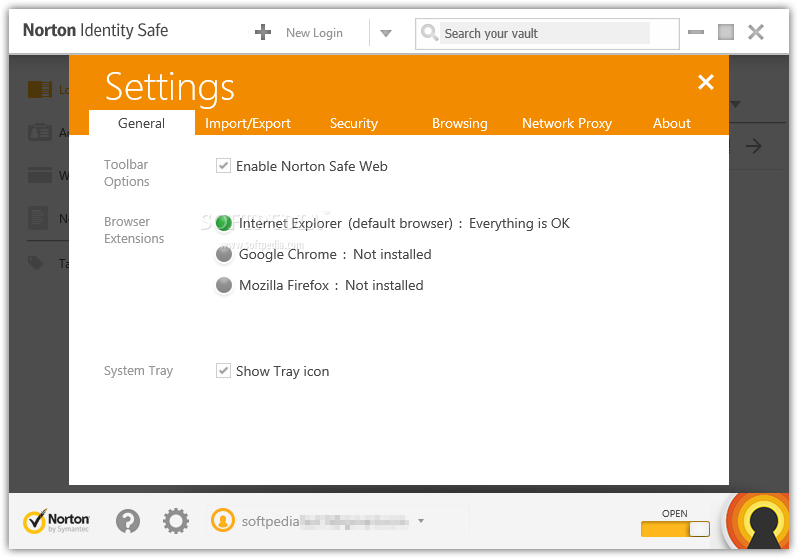The width and height of the screenshot is (798, 558).
Task: Open the Network Proxy tab
Action: coord(566,123)
